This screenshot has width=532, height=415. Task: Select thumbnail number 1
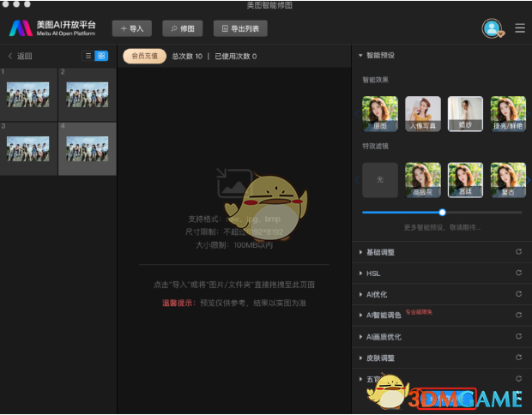[x=28, y=94]
